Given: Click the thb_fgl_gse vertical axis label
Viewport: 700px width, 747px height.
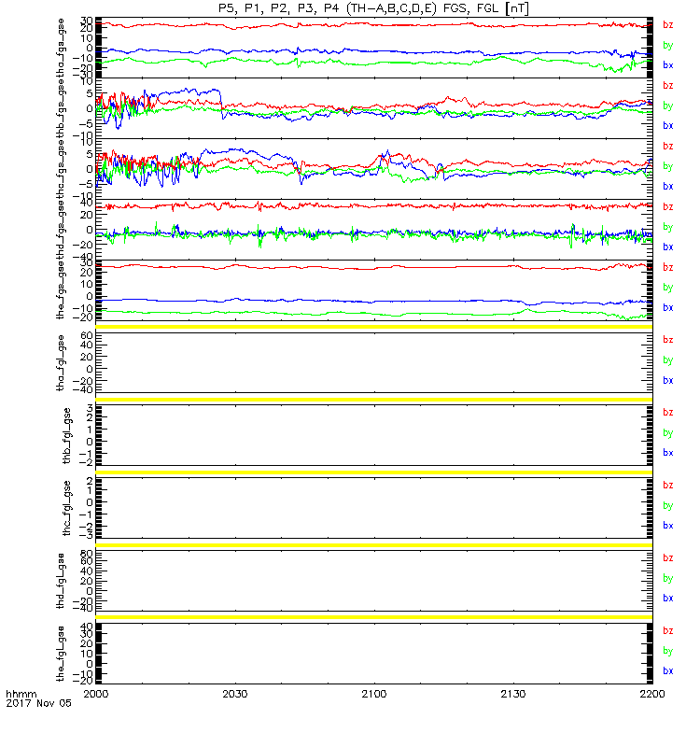Looking at the screenshot, I should [66, 435].
